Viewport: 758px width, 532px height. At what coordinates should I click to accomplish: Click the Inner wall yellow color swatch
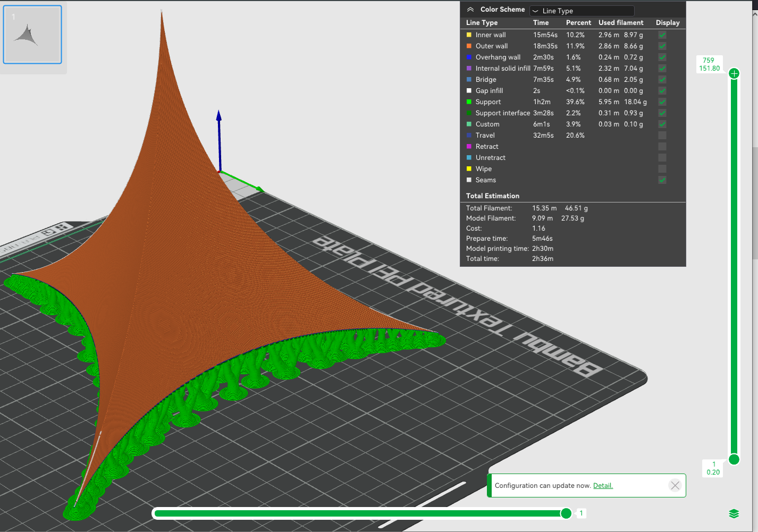click(469, 35)
